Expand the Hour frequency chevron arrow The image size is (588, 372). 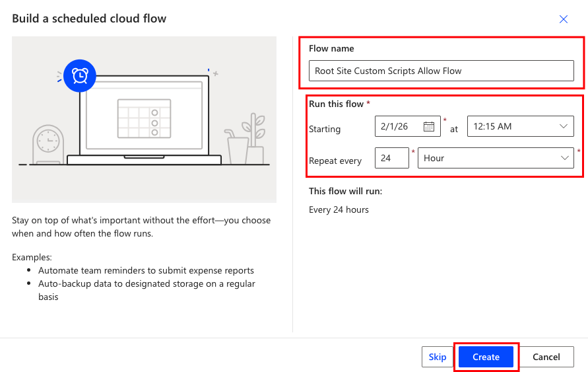pos(565,158)
